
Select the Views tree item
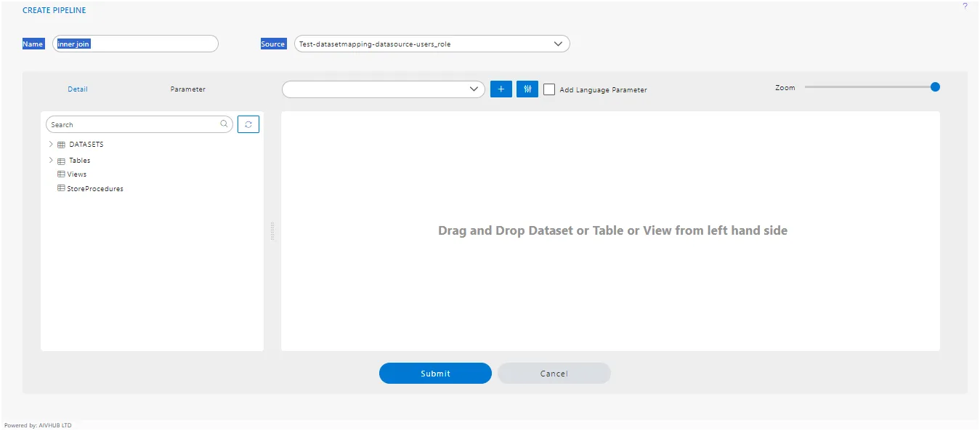point(77,174)
